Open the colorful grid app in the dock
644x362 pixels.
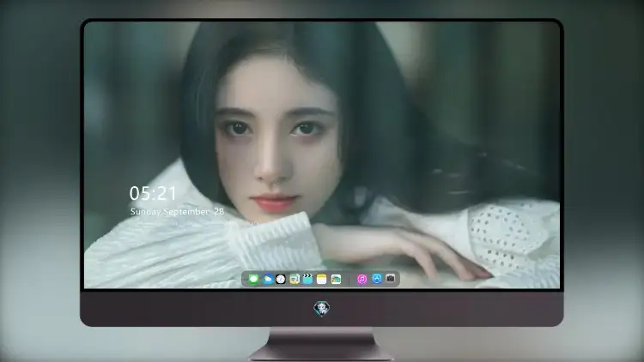336,279
